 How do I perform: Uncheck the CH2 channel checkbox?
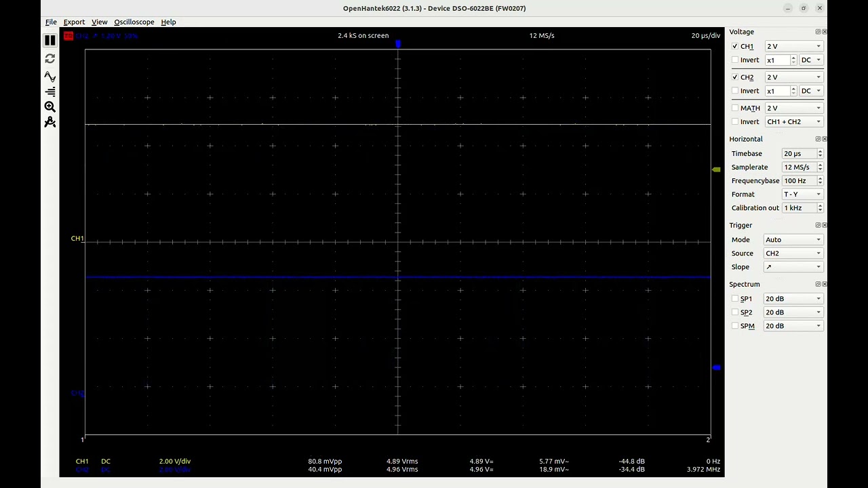(x=735, y=77)
